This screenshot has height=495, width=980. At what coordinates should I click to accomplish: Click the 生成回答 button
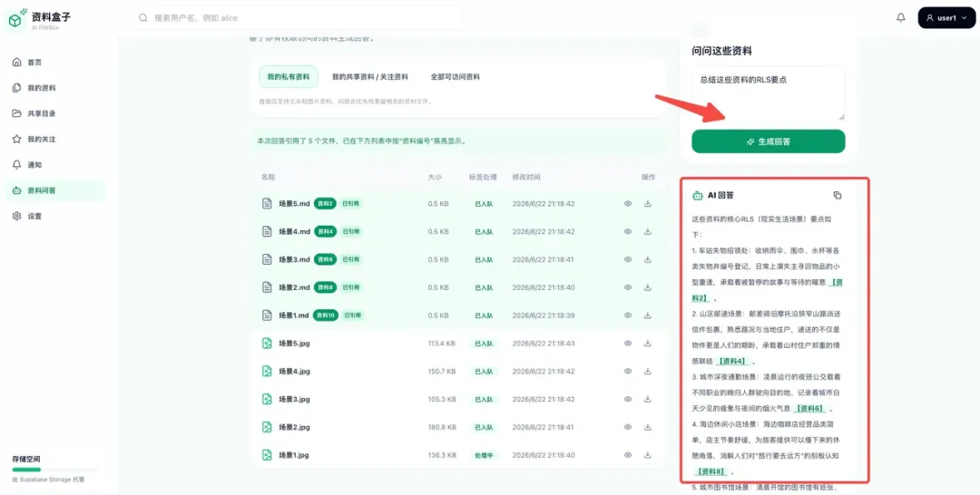(x=769, y=141)
